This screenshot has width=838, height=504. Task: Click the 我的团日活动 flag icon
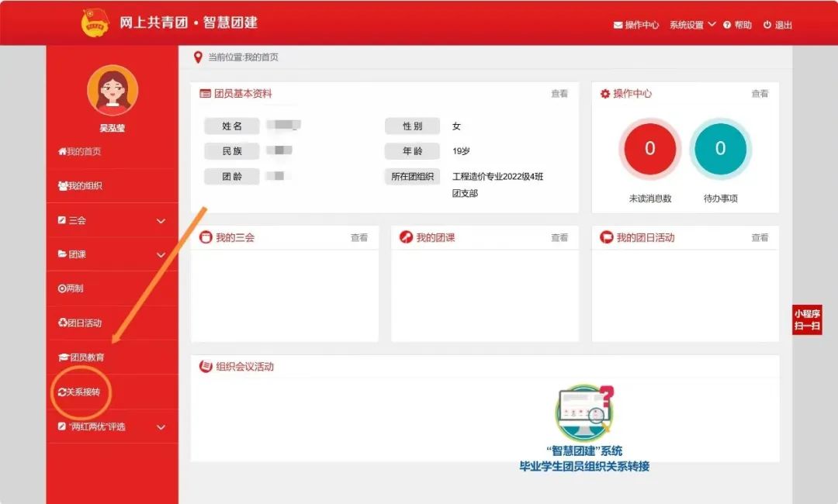(x=606, y=237)
